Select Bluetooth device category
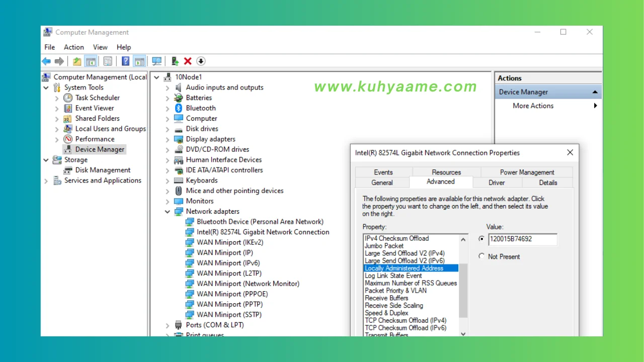Viewport: 644px width, 362px height. [x=201, y=108]
